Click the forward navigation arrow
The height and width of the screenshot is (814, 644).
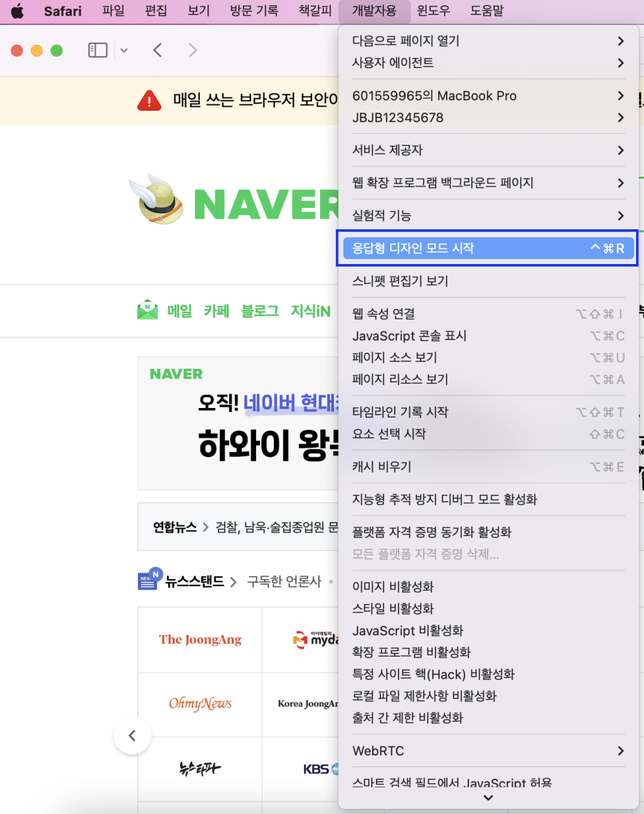click(193, 50)
